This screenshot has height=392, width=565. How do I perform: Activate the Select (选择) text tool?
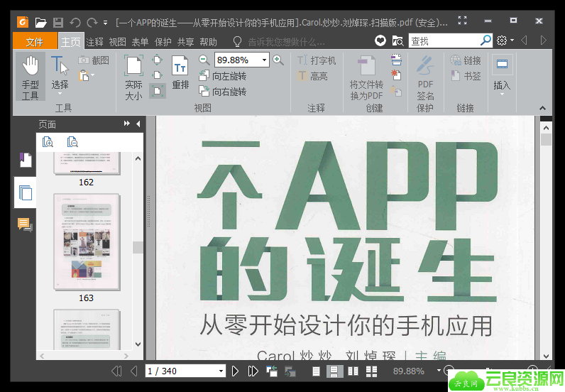pos(60,74)
